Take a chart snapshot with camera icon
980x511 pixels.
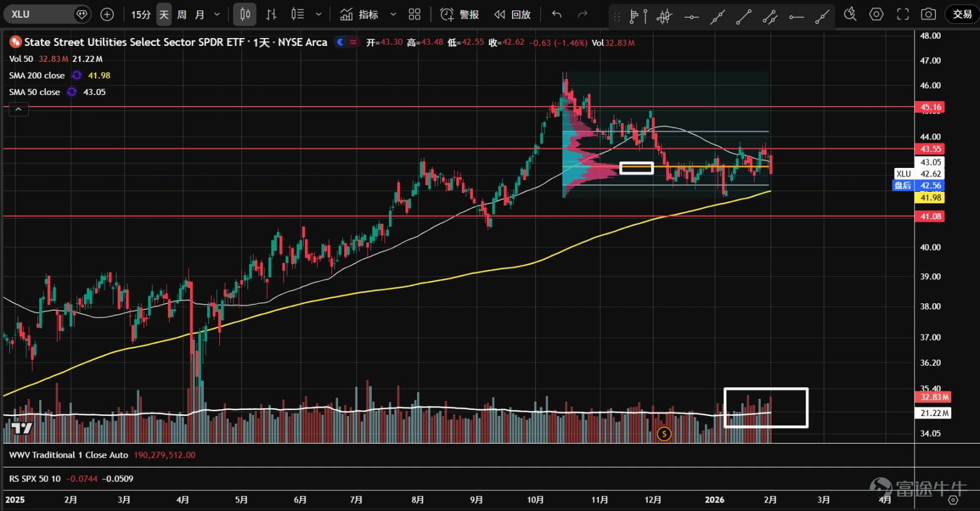tap(929, 14)
